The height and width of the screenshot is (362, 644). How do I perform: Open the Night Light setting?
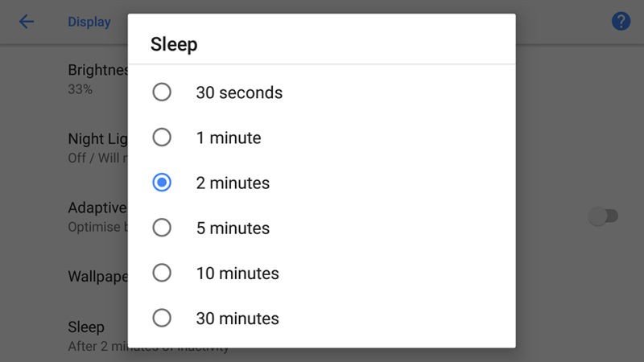97,147
